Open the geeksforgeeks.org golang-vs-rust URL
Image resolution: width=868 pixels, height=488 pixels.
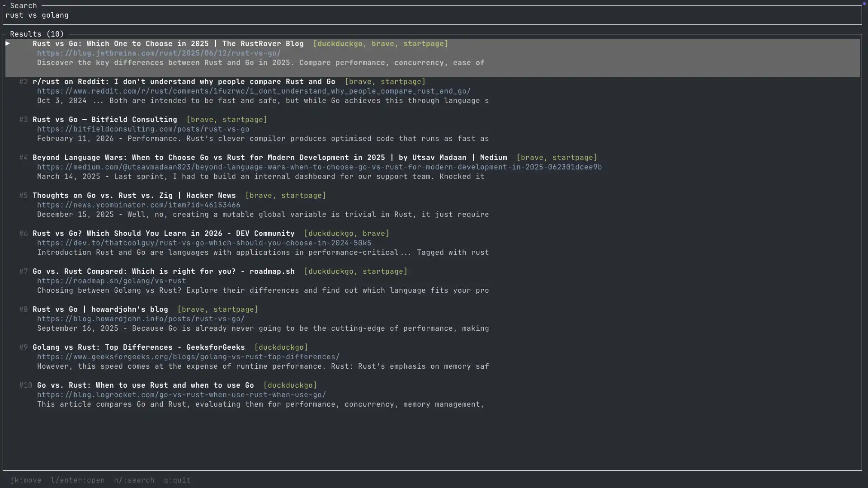point(189,357)
